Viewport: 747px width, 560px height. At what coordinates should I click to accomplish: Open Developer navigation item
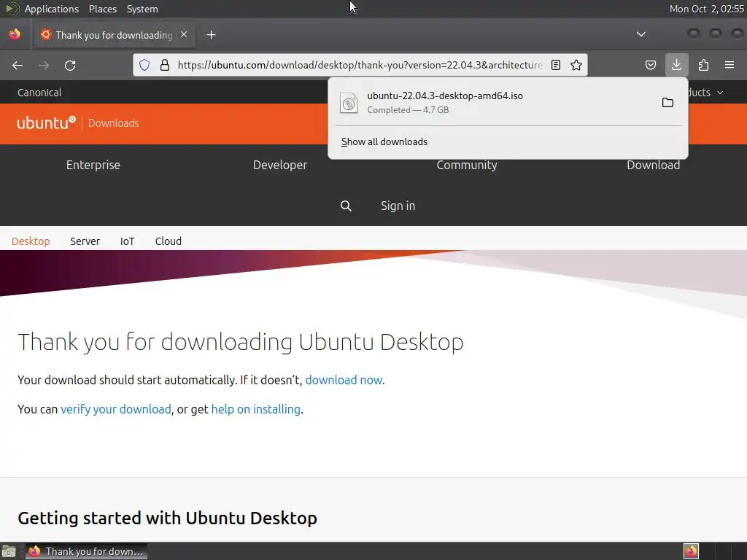click(279, 165)
